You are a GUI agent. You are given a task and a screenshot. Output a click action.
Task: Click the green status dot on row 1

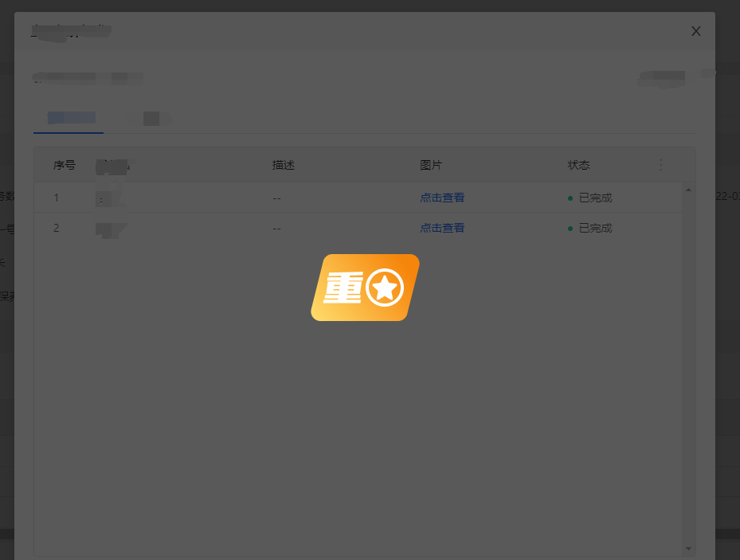point(571,198)
